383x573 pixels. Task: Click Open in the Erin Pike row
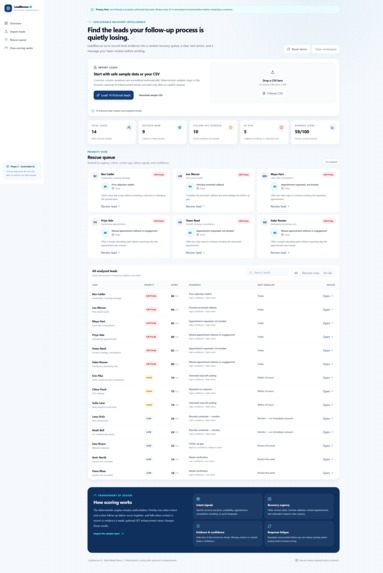[328, 377]
